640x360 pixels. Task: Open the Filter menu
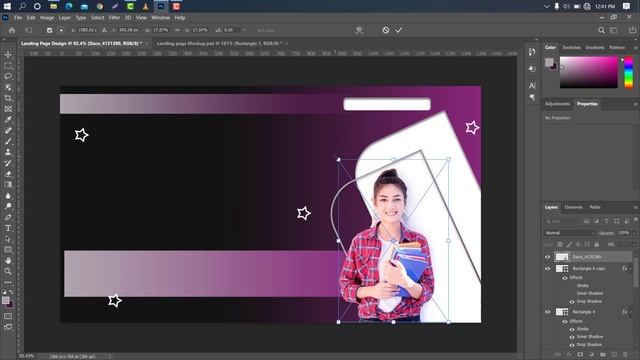coord(114,18)
